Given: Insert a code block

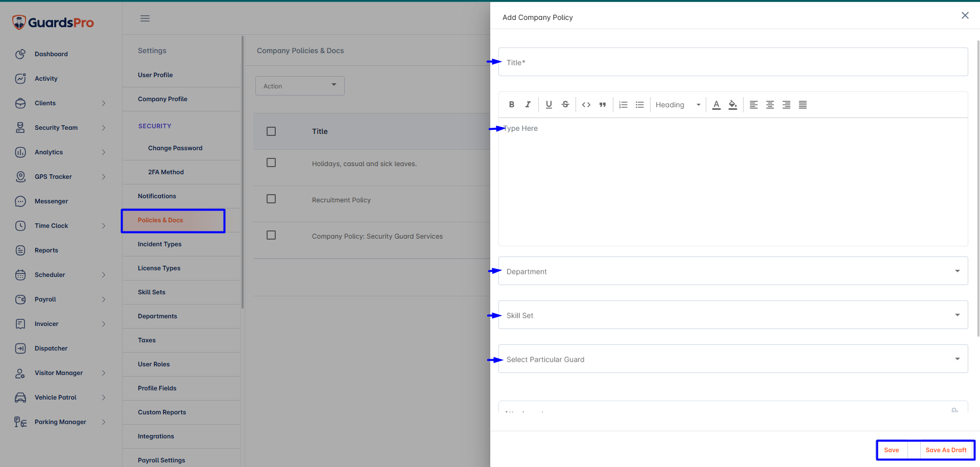Looking at the screenshot, I should pos(586,105).
